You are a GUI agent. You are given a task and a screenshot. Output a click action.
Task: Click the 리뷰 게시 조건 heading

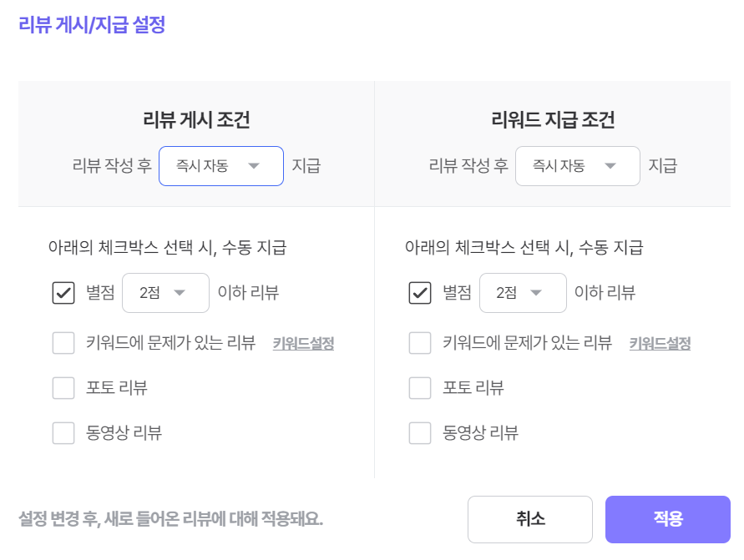tap(196, 119)
